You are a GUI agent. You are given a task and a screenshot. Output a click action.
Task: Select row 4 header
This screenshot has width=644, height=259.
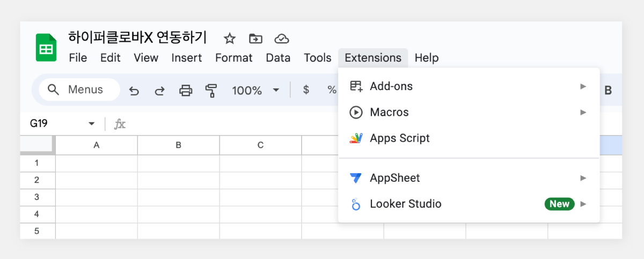point(37,214)
